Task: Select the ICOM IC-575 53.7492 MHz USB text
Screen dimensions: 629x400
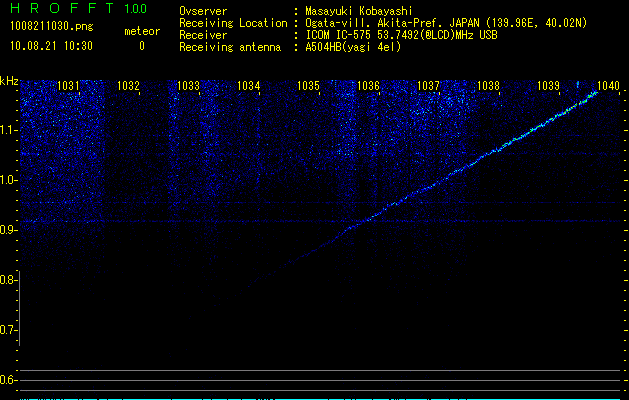Action: pyautogui.click(x=401, y=35)
